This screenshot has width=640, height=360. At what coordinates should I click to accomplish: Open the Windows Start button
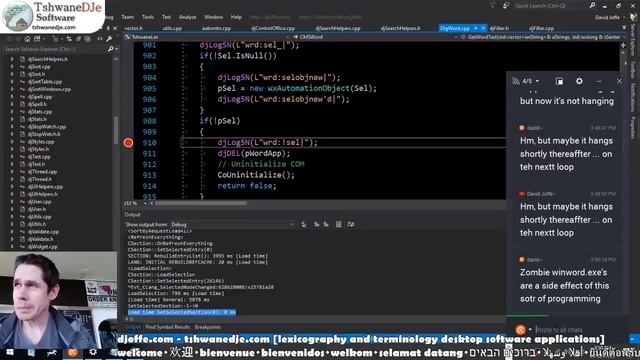pyautogui.click(x=10, y=352)
